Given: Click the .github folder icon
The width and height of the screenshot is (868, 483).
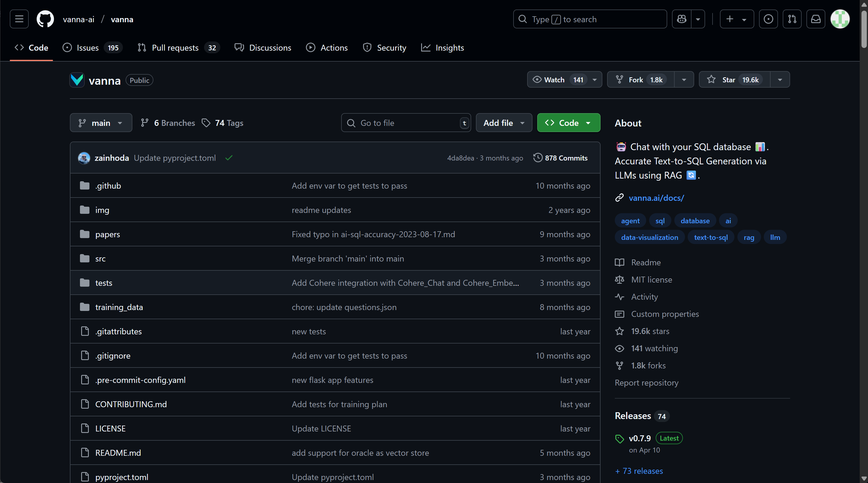Looking at the screenshot, I should [x=85, y=186].
